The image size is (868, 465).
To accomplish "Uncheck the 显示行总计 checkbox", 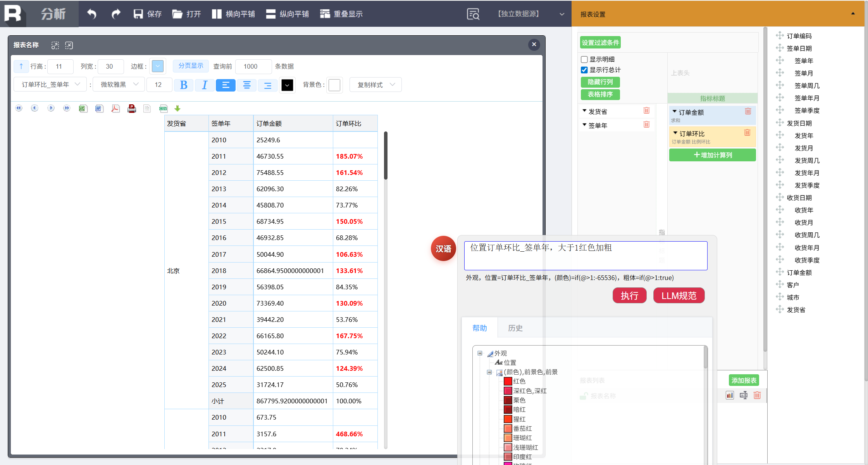I will click(x=584, y=70).
